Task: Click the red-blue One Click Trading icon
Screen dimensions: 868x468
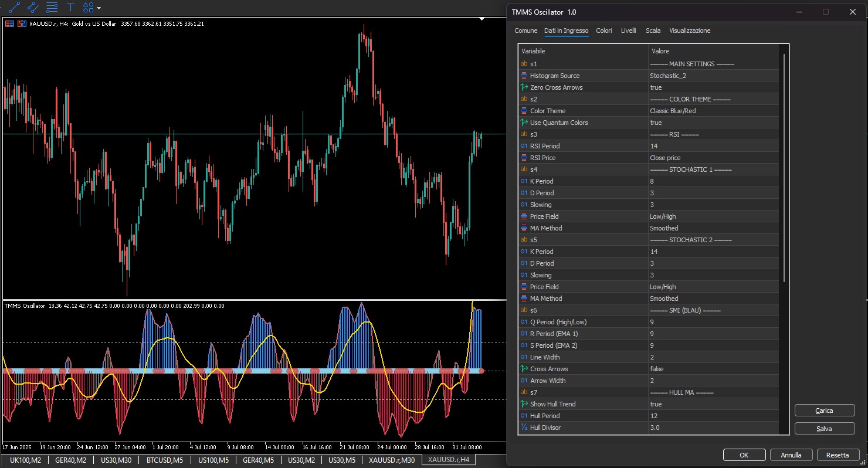Action: tap(10, 24)
